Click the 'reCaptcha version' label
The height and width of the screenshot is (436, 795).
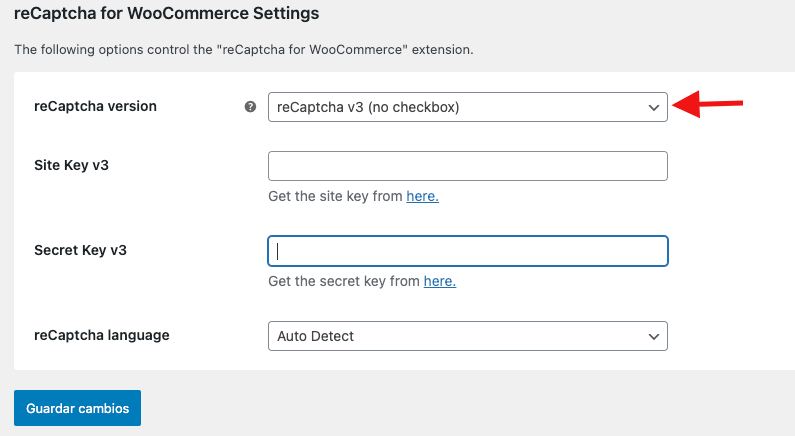click(x=95, y=106)
